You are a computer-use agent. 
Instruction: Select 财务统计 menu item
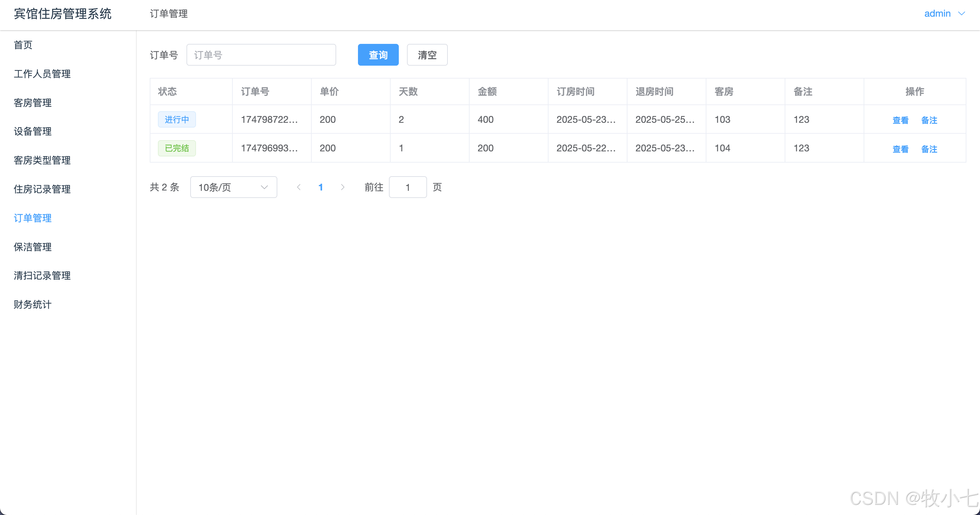33,304
